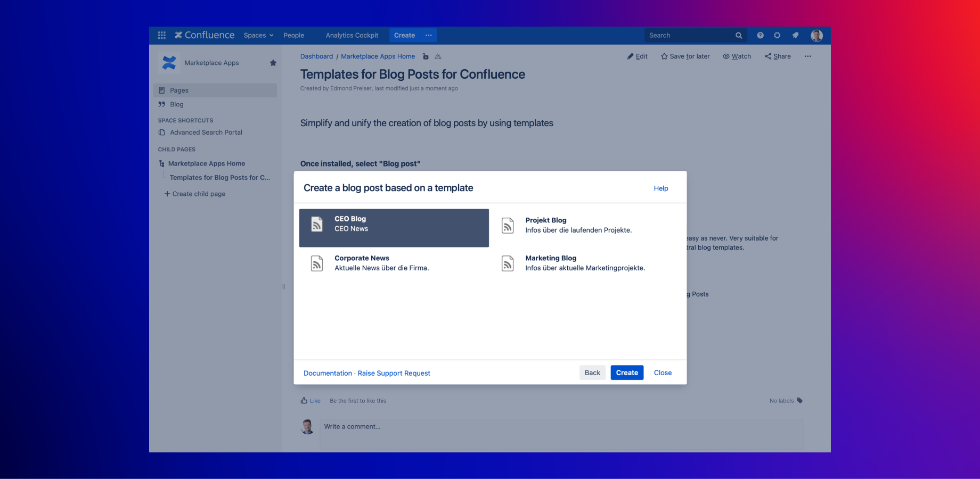The height and width of the screenshot is (479, 980).
Task: Click the search magnifier icon
Action: 739,36
